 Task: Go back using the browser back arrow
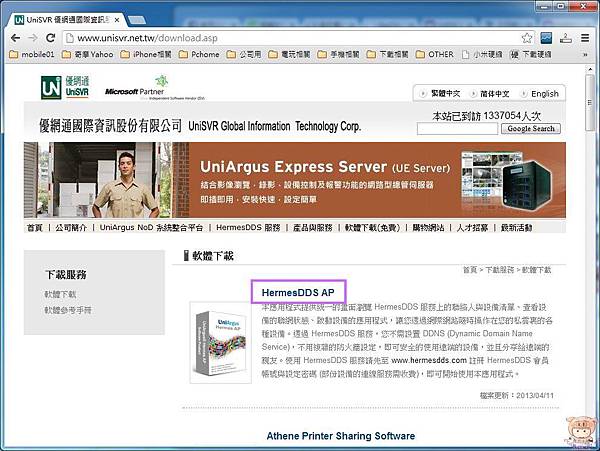[15, 38]
